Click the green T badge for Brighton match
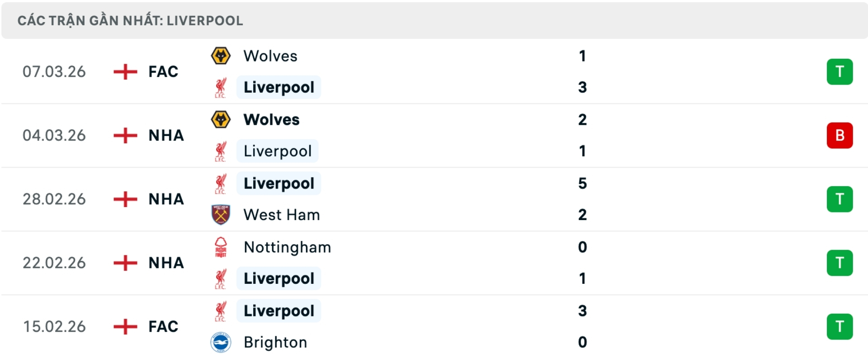The width and height of the screenshot is (868, 358). (840, 326)
